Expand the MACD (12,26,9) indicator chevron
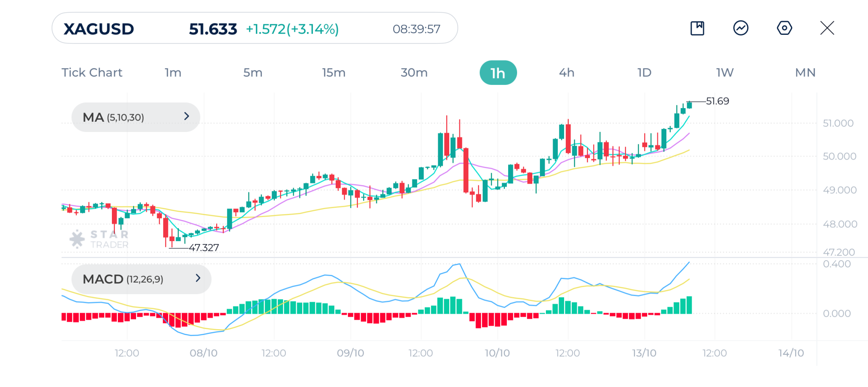The height and width of the screenshot is (387, 868). [198, 278]
